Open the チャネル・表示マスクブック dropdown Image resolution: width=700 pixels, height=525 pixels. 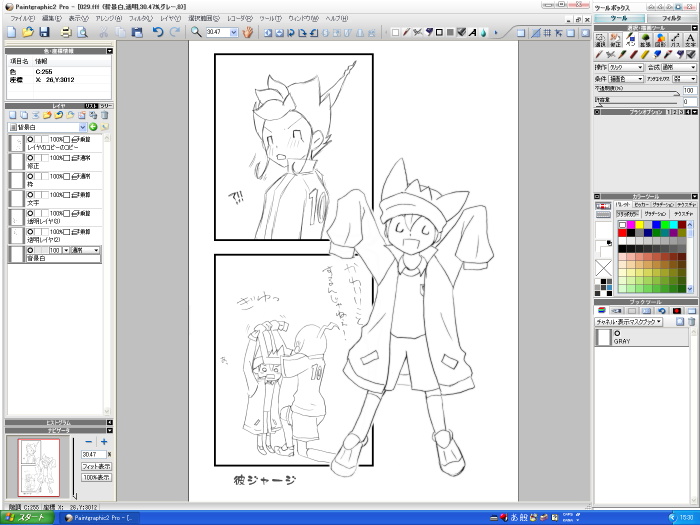click(628, 321)
